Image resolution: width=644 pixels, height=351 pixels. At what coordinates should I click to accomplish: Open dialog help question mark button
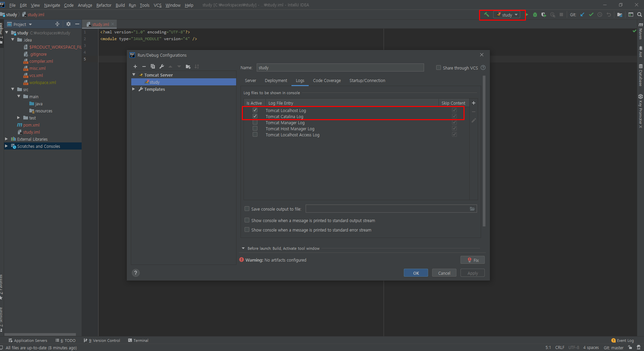pos(136,273)
